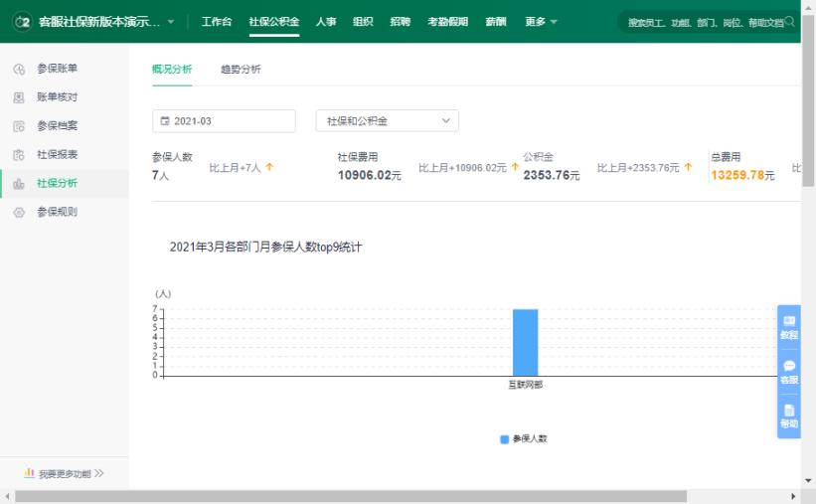
Task: Click the vertical scrollbar down arrow
Action: click(x=808, y=480)
